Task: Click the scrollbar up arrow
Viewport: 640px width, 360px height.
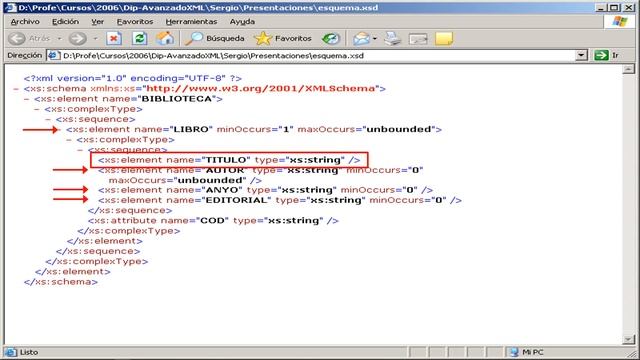Action: (629, 69)
